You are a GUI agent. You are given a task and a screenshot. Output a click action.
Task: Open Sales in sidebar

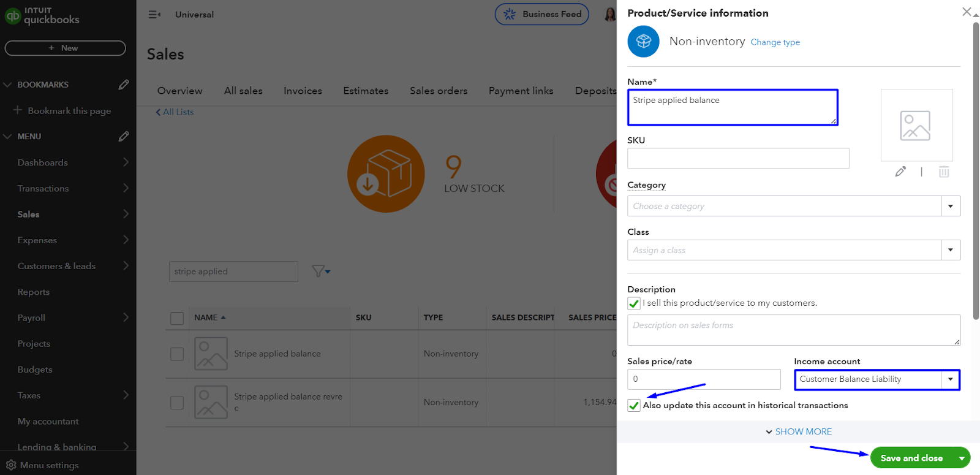[28, 214]
